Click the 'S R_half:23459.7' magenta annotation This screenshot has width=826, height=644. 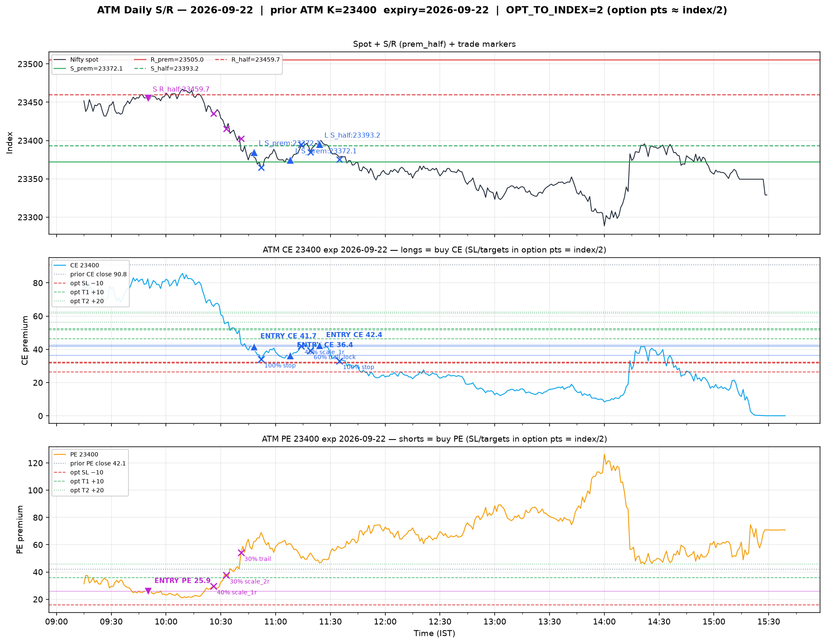coord(181,89)
